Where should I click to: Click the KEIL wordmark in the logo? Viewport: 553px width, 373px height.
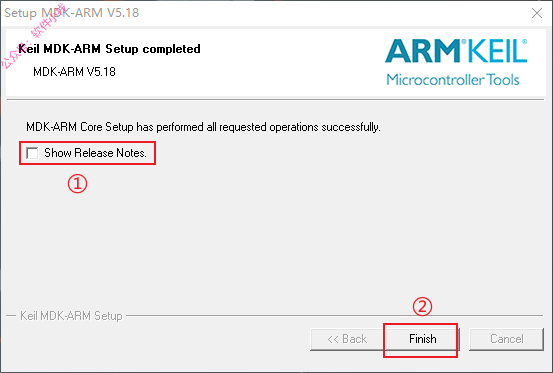[495, 51]
